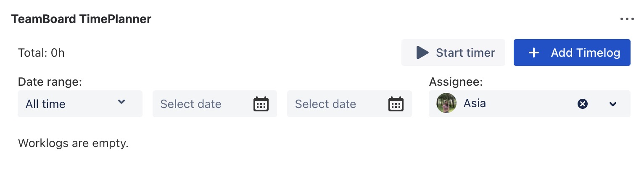Image resolution: width=644 pixels, height=174 pixels.
Task: Focus the first Select date input
Action: tap(198, 104)
